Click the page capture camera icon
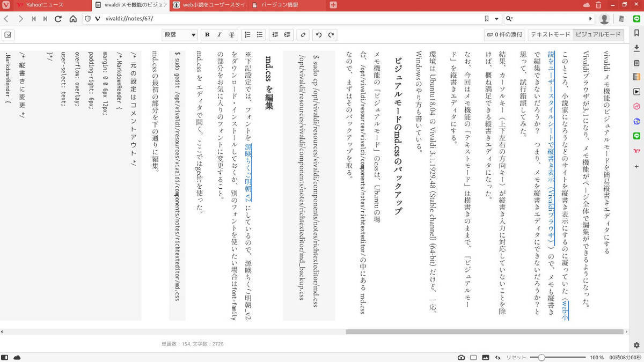644x362 pixels. point(460,356)
